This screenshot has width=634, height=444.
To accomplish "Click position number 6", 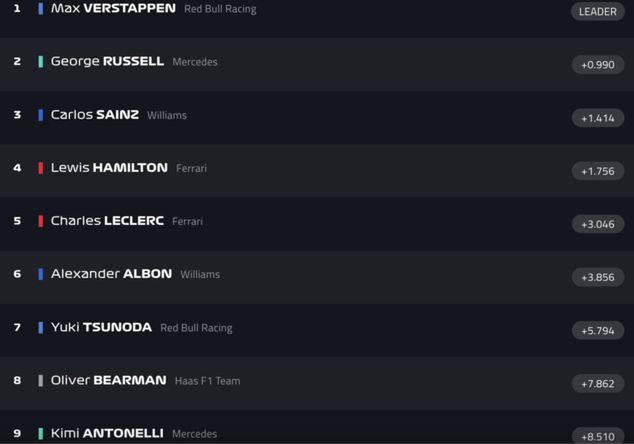I will pyautogui.click(x=17, y=274).
